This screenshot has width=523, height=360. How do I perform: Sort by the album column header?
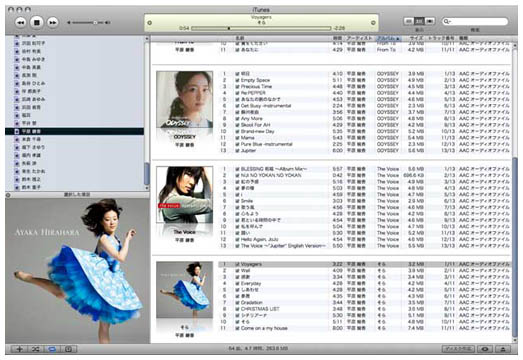tap(388, 38)
